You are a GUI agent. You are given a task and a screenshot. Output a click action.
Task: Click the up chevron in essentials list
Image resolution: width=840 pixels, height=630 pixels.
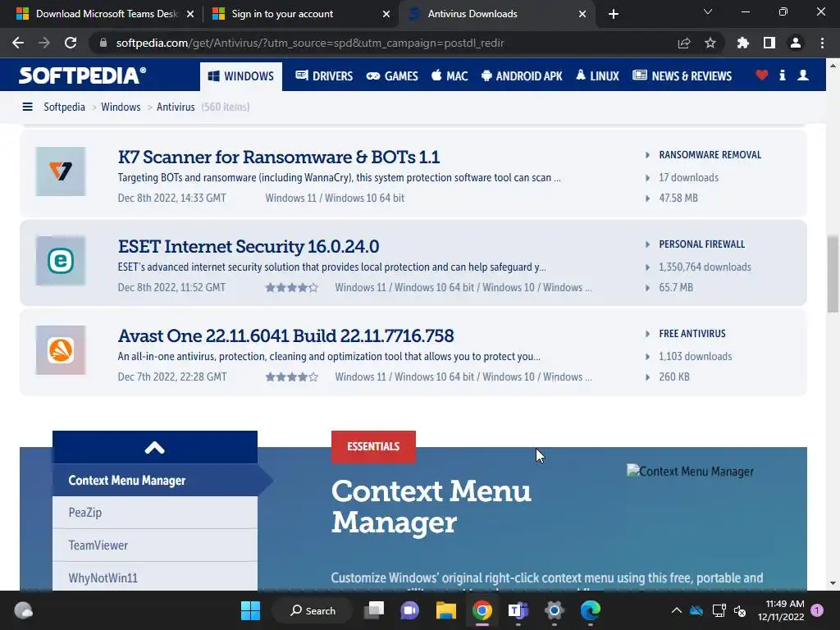(155, 447)
